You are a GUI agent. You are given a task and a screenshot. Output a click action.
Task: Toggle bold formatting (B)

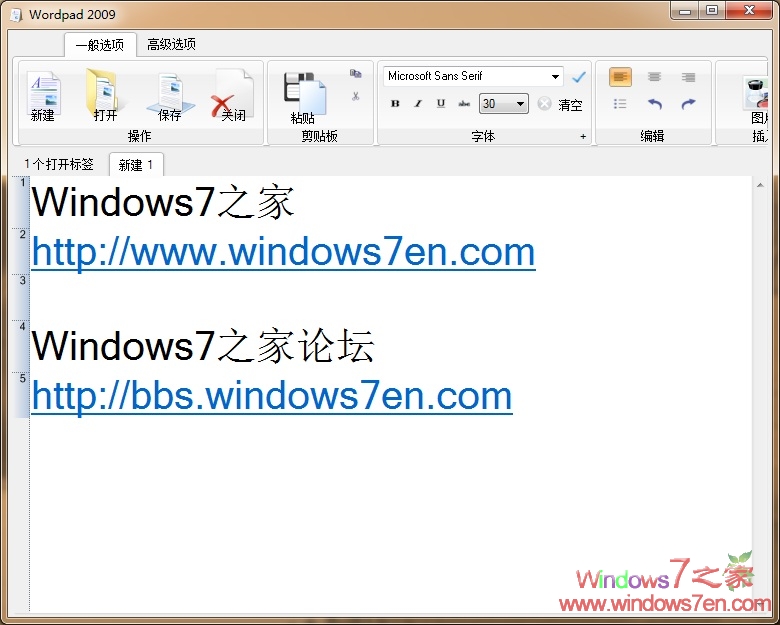coord(395,104)
